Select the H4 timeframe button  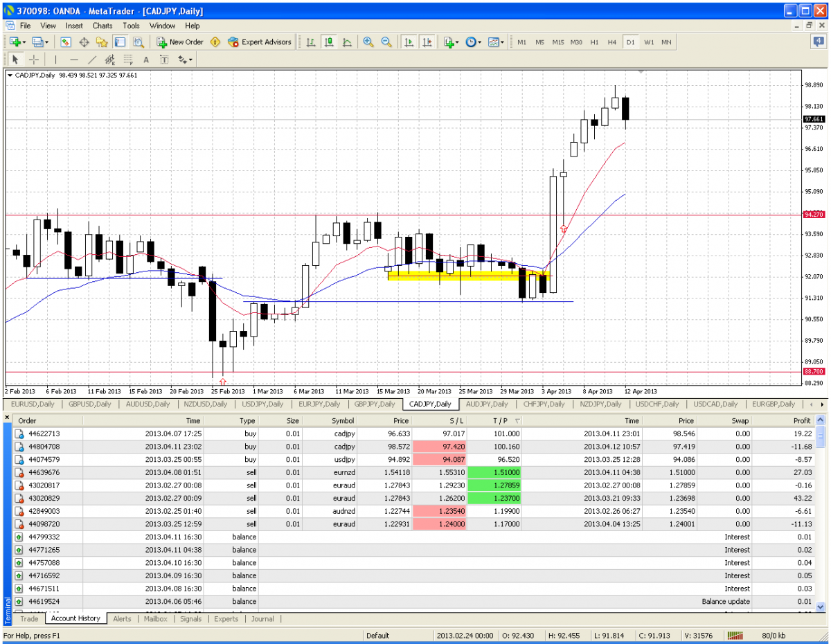(612, 42)
